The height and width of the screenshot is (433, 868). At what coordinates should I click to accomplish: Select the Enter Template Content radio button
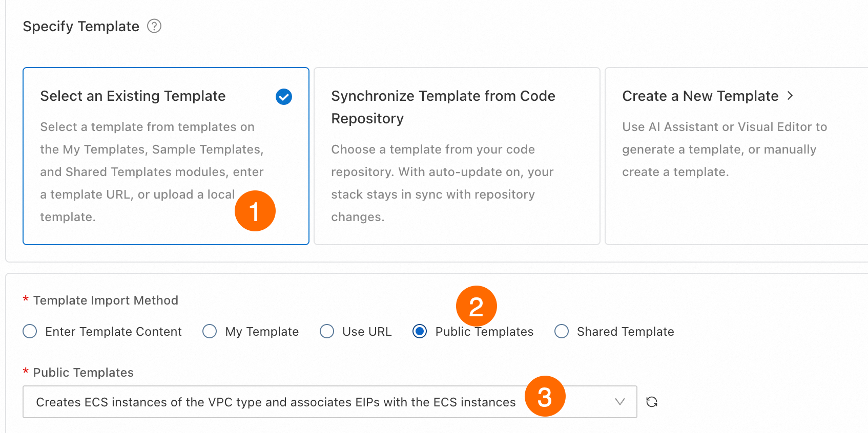pos(30,332)
